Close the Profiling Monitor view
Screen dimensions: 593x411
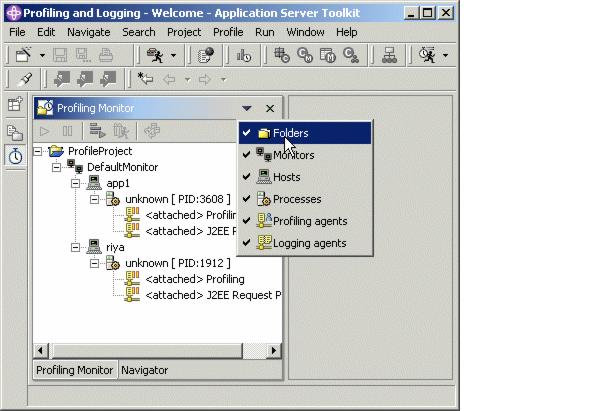pos(270,109)
